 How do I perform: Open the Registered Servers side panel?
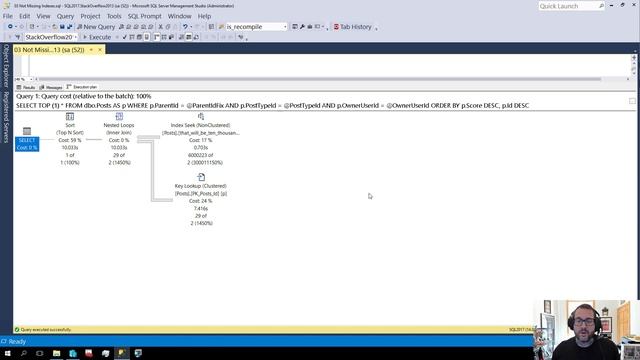tap(6, 117)
